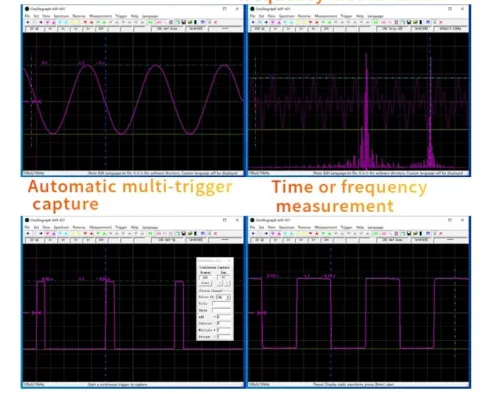Click the floppy save icon in the sine-wave window
The height and width of the screenshot is (394, 500).
pos(183,22)
